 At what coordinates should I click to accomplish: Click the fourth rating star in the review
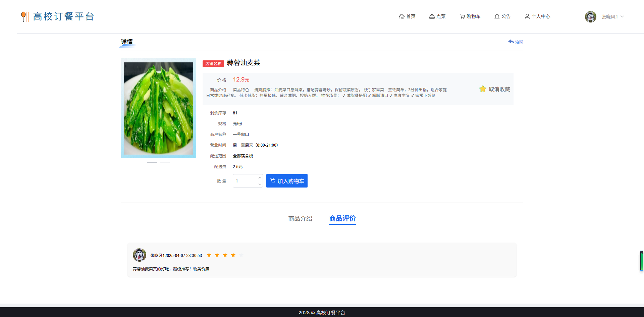click(233, 255)
